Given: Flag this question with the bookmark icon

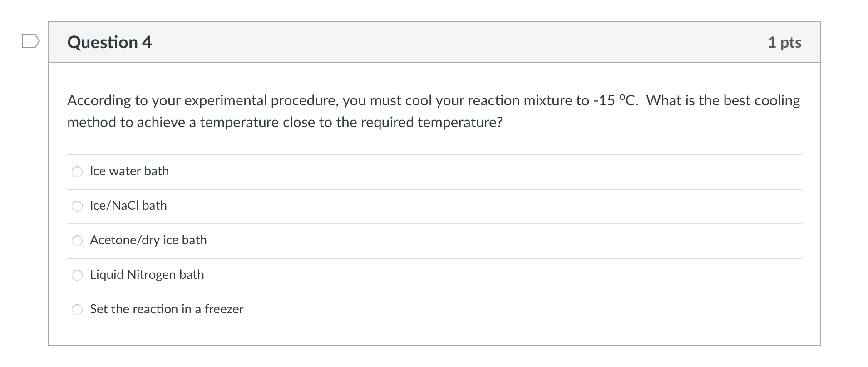Looking at the screenshot, I should pyautogui.click(x=30, y=41).
